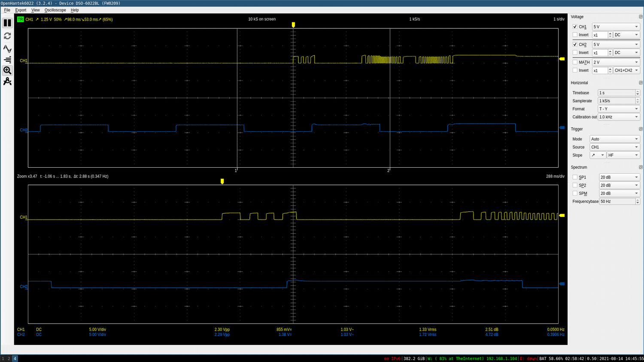Click the histogram lines toolbar icon

[x=7, y=60]
